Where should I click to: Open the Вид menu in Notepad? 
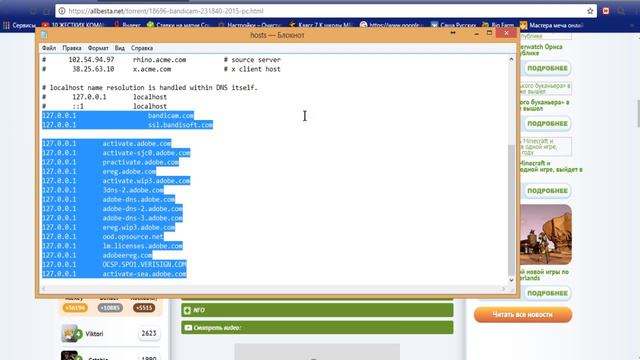[x=120, y=48]
